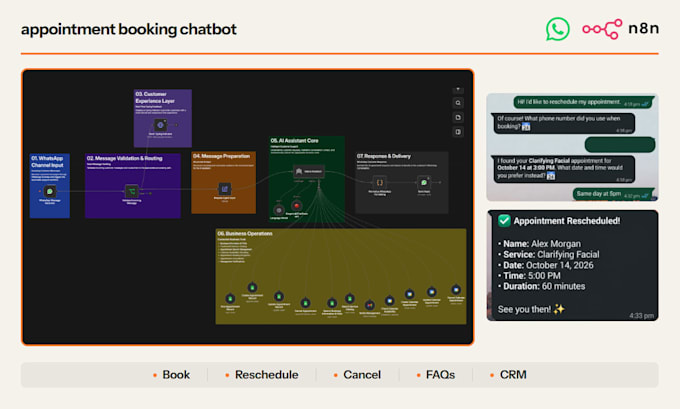Click the 'Appointment Rescheduled!' heading
The height and width of the screenshot is (409, 680).
coord(567,221)
